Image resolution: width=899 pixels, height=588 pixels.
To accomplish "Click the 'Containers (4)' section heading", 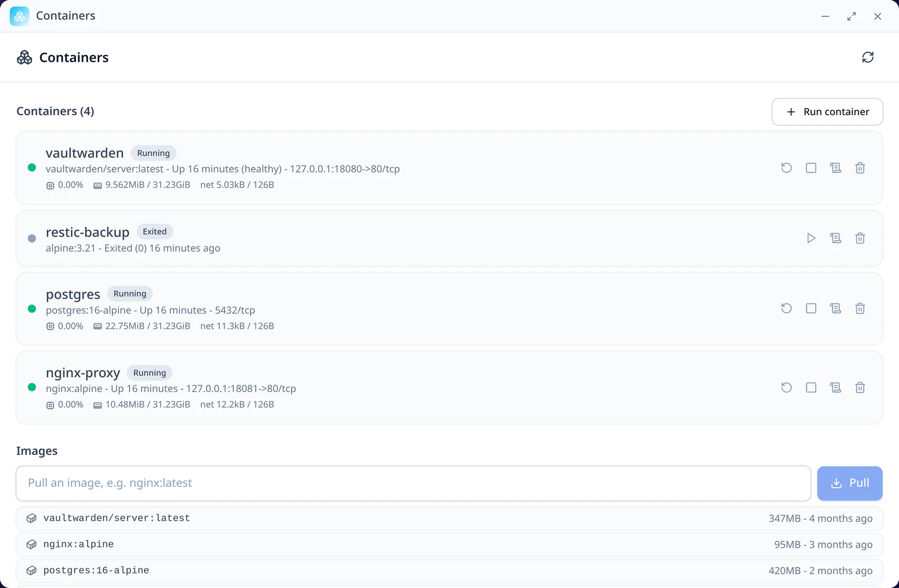I will tap(55, 111).
